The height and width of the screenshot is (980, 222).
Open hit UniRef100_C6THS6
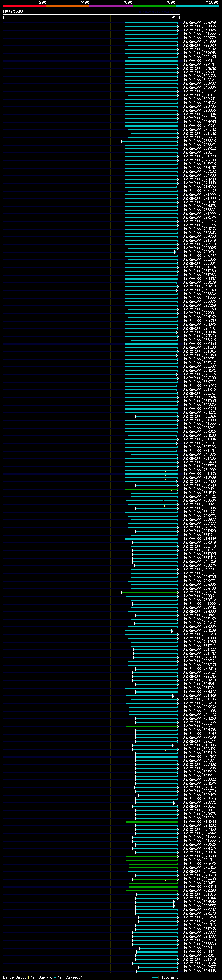199,473
